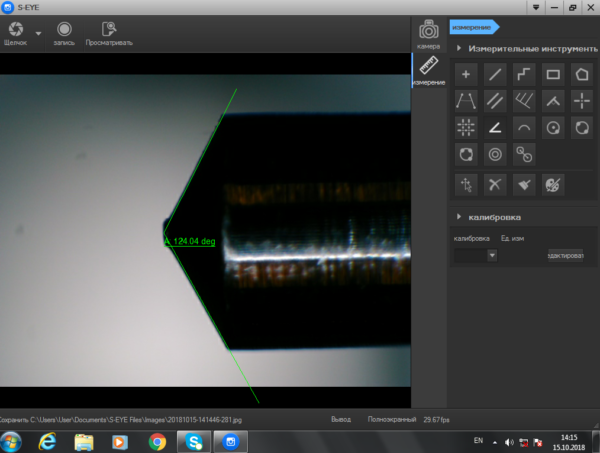
Task: Collapse the калибровка section
Action: tap(458, 217)
